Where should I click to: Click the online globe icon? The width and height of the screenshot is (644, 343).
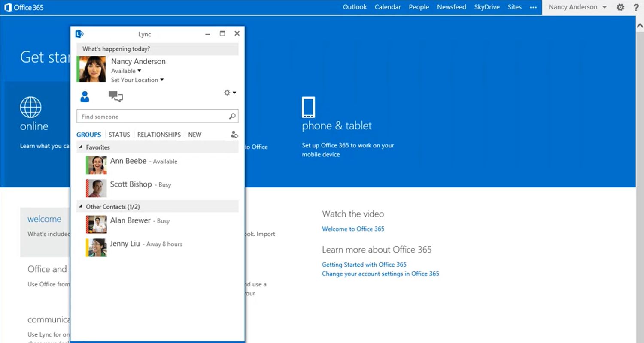[x=30, y=107]
